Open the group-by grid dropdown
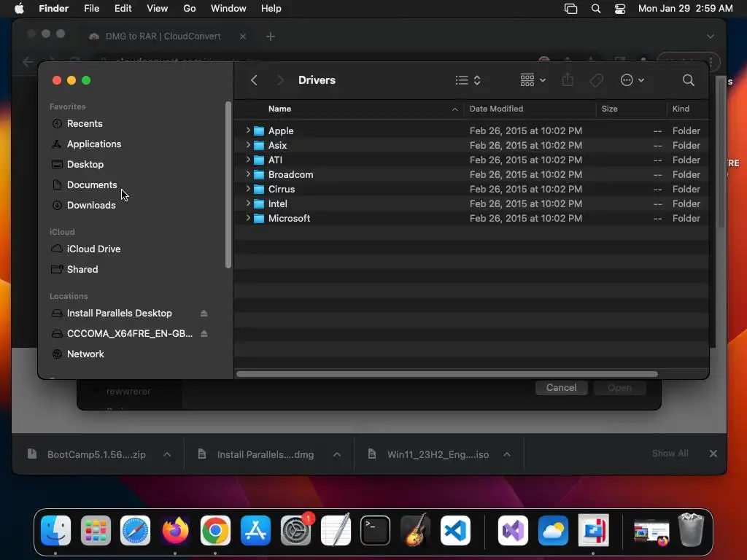The height and width of the screenshot is (560, 747). [533, 80]
